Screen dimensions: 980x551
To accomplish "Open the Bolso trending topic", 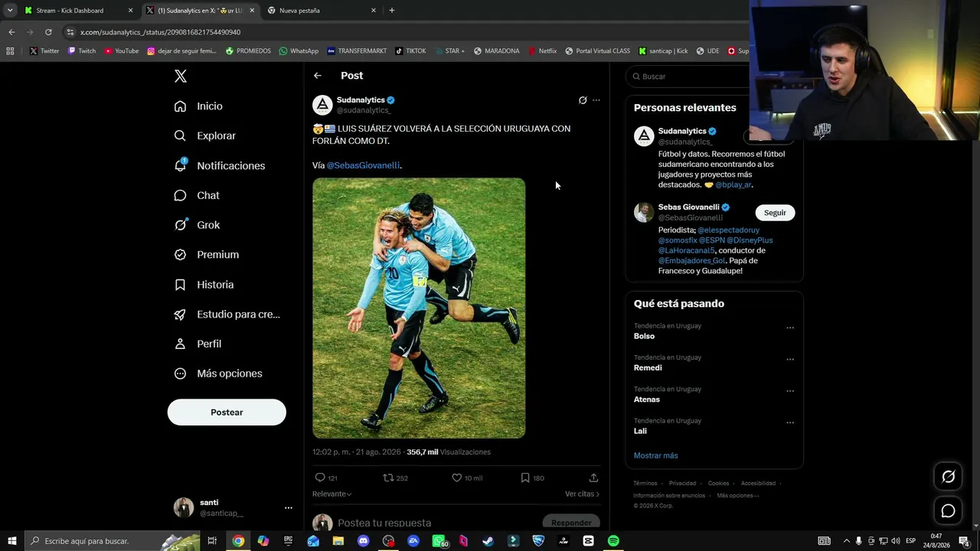I will coord(644,336).
